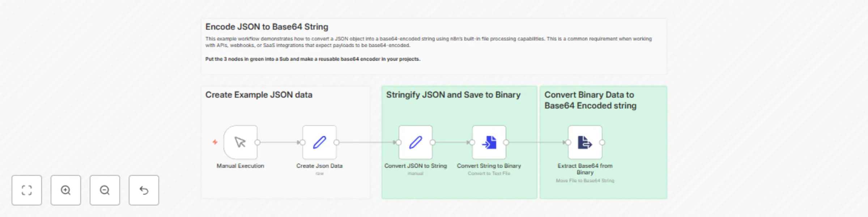
Task: Select the Extract Base64 from Binary node
Action: 584,143
